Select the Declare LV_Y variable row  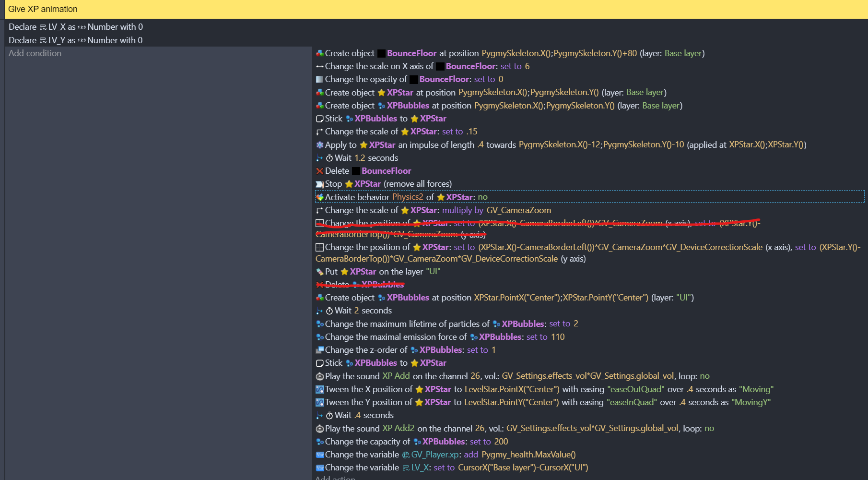point(75,40)
